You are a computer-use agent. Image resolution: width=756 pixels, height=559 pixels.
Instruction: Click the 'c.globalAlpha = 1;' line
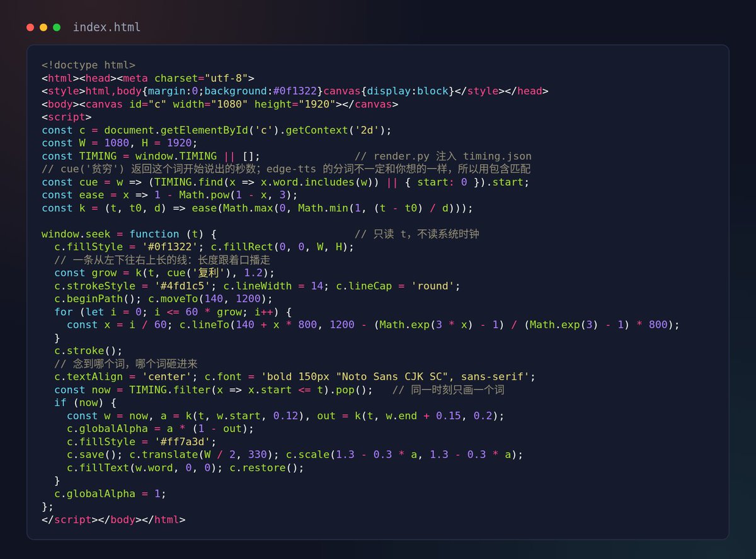[110, 494]
